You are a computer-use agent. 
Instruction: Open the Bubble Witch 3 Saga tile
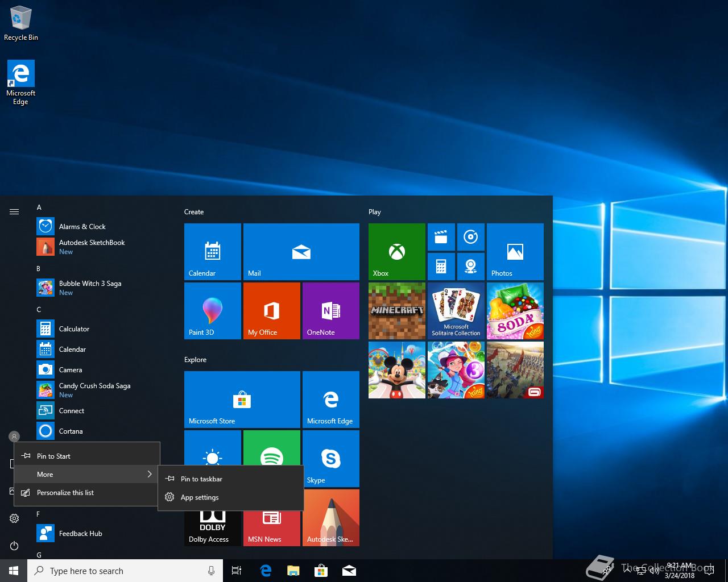[x=456, y=369]
